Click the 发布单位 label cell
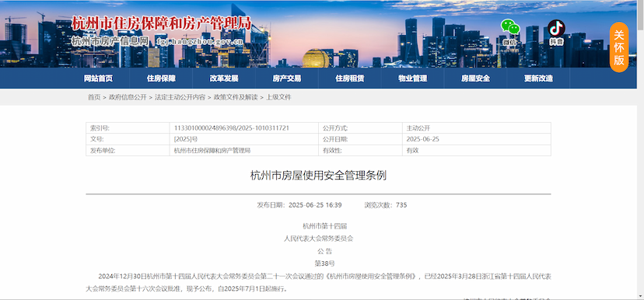The width and height of the screenshot is (644, 300). click(x=128, y=150)
